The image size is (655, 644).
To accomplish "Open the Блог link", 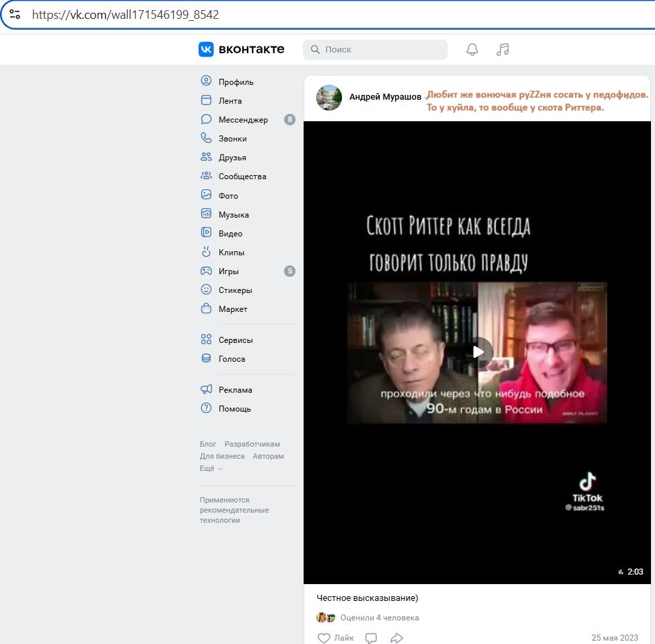I will pyautogui.click(x=208, y=444).
